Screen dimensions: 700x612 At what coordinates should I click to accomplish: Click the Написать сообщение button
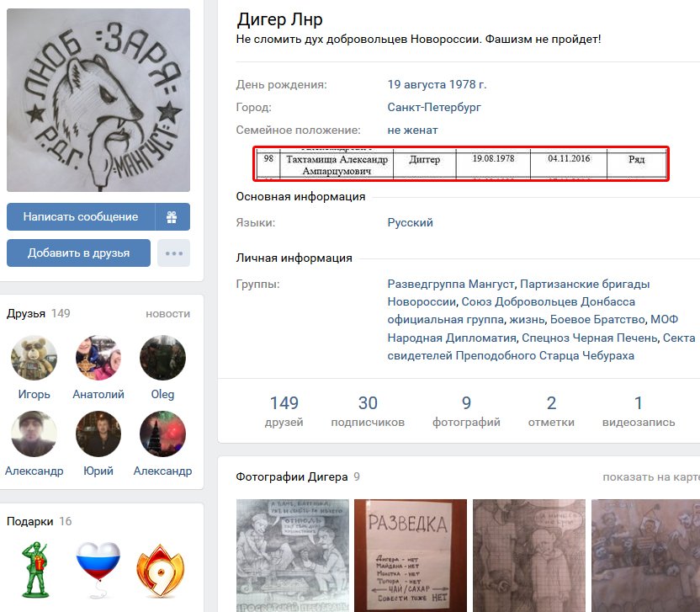coord(81,217)
